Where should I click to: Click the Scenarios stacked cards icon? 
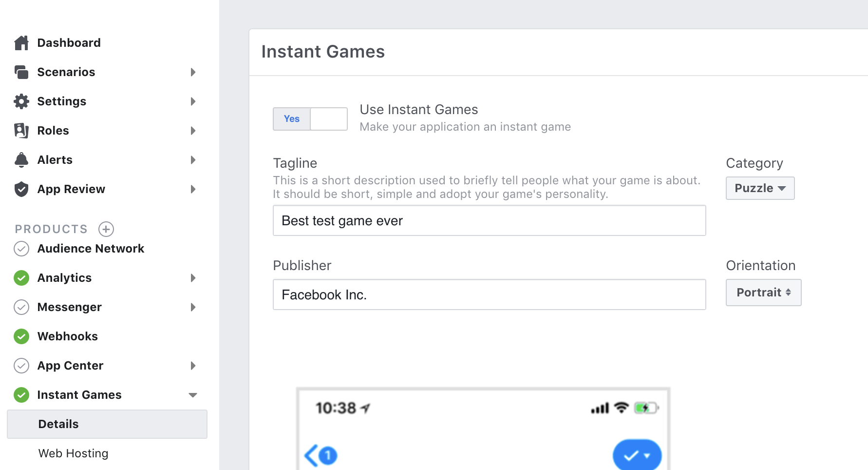pos(21,72)
